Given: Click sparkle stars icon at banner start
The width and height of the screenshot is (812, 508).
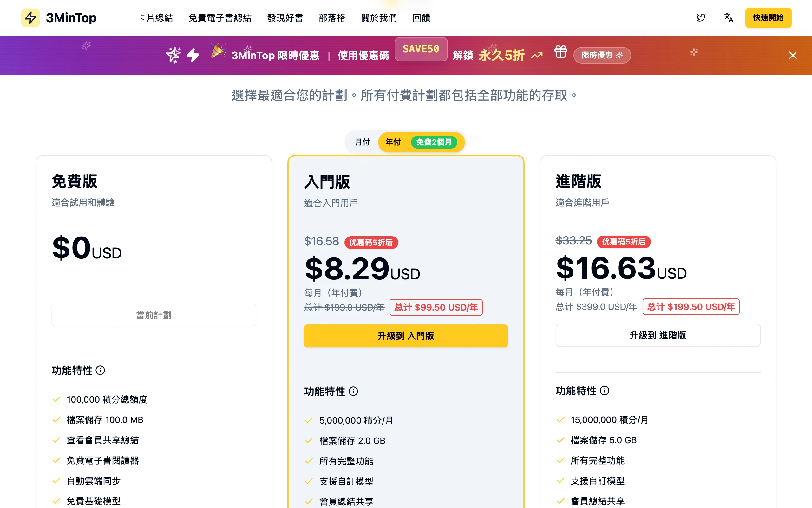Looking at the screenshot, I should coord(174,55).
